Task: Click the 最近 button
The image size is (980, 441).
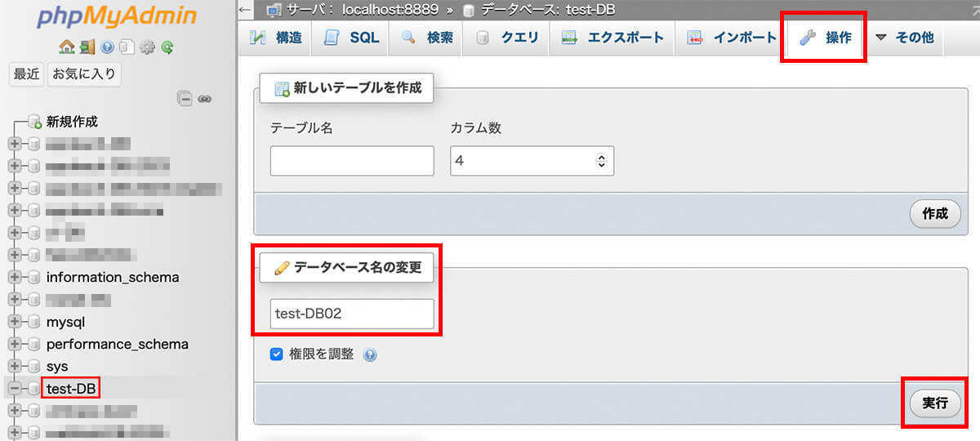Action: click(x=26, y=74)
